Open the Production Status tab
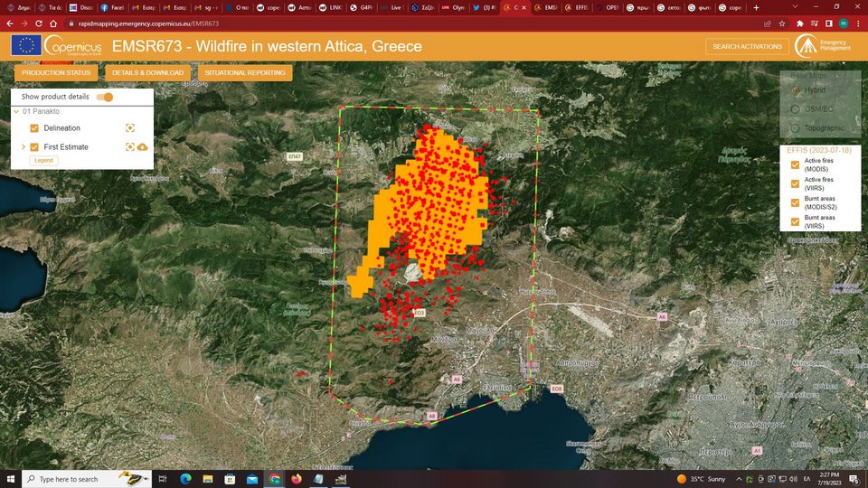 pos(56,72)
